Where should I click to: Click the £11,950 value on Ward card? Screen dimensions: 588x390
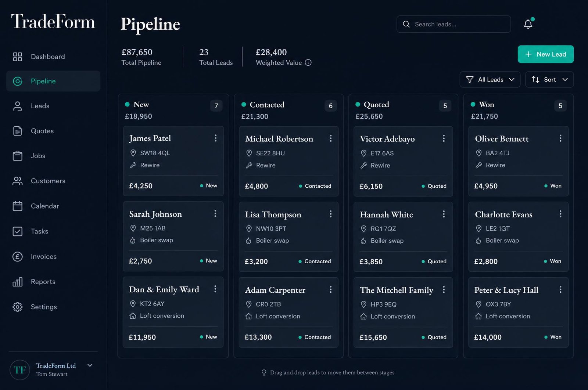[142, 337]
